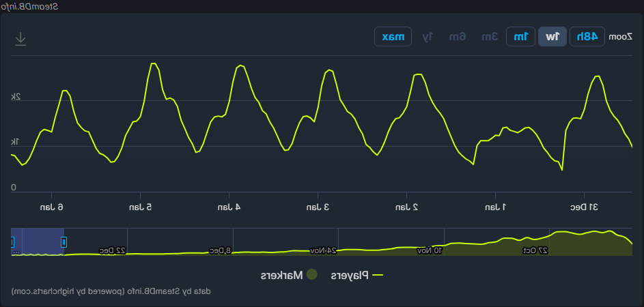Click the 6 Jan axis label
Viewport: 644px width, 307px height.
tap(51, 207)
